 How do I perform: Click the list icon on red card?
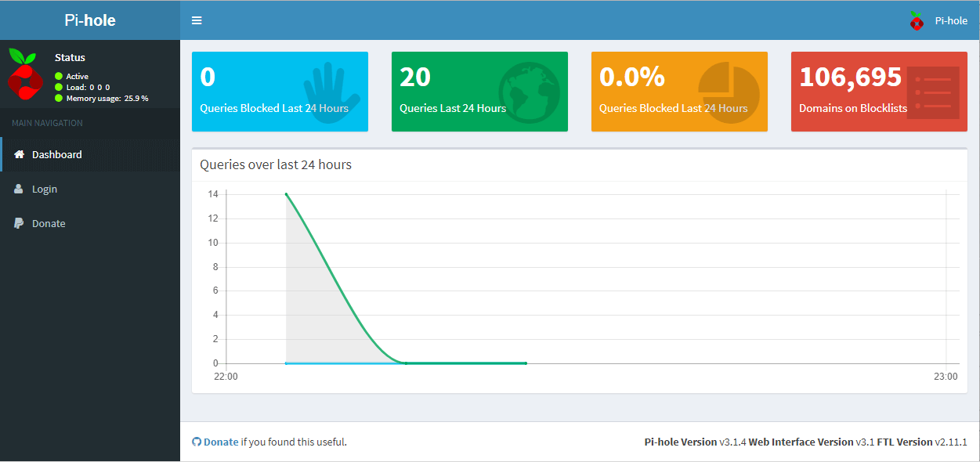pos(932,92)
